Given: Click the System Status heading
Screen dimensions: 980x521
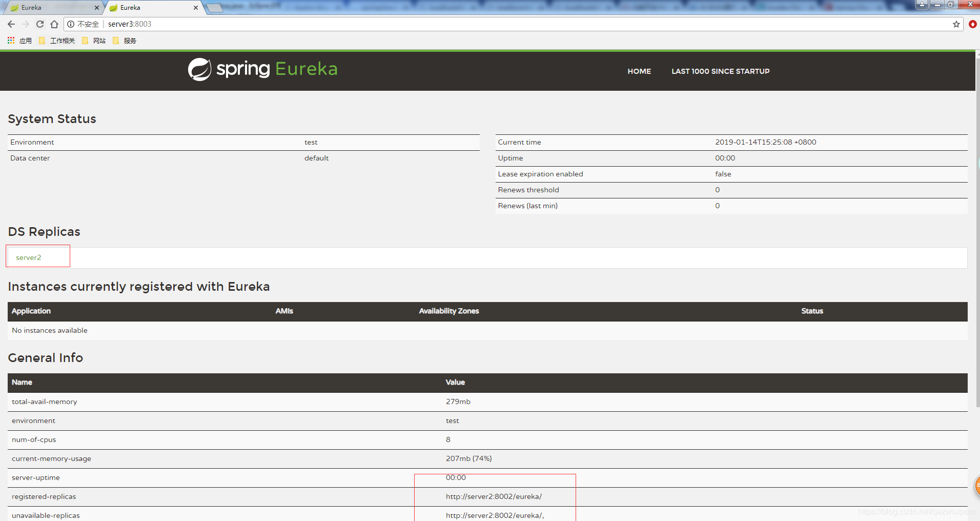Looking at the screenshot, I should [x=52, y=119].
